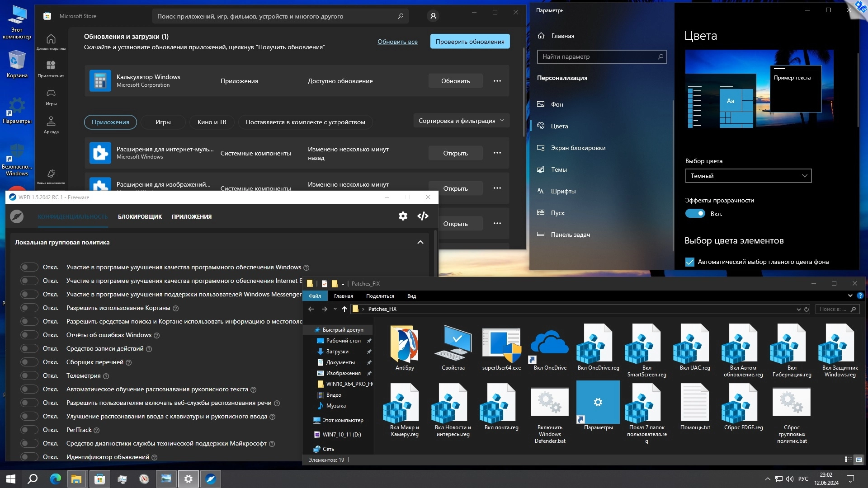Collapse Локальная групповая политика section
The width and height of the screenshot is (868, 488).
point(420,243)
